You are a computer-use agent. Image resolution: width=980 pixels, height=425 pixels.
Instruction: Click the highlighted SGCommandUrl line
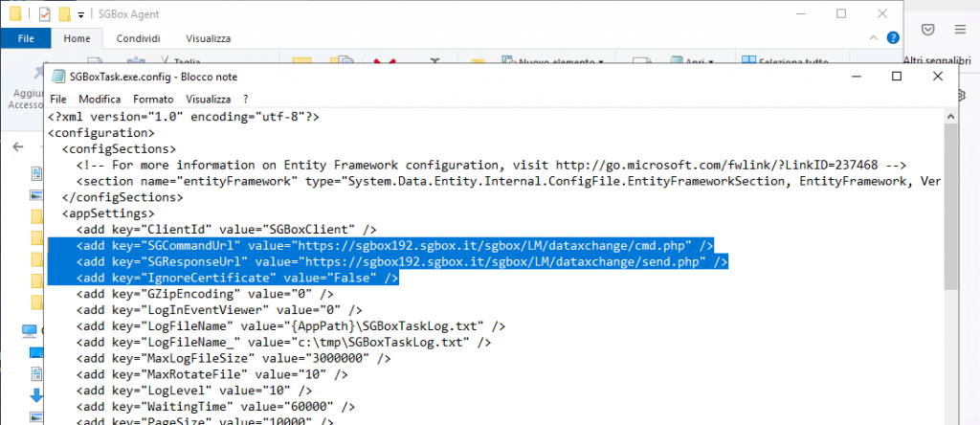tap(395, 246)
